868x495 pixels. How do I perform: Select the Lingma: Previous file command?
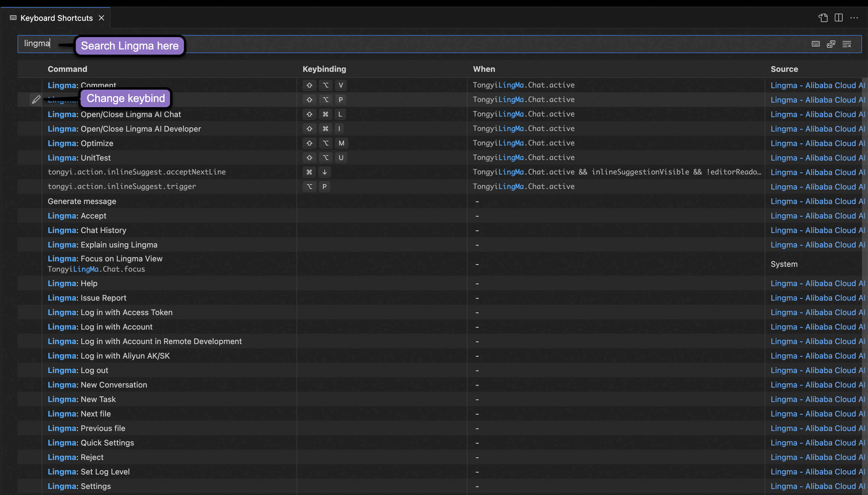point(439,428)
